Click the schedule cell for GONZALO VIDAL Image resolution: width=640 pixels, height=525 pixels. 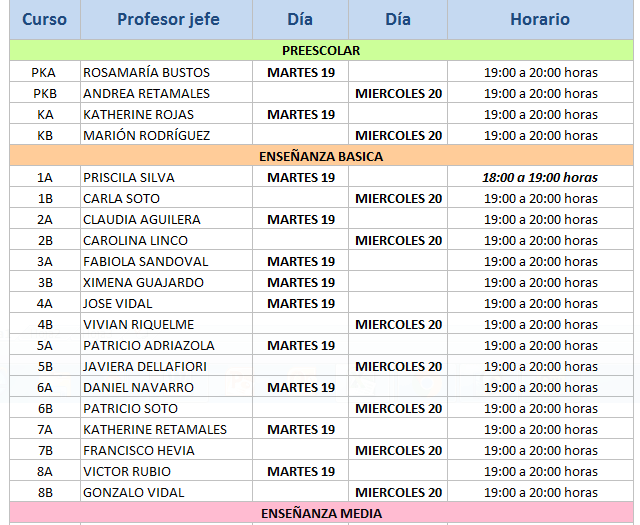540,492
